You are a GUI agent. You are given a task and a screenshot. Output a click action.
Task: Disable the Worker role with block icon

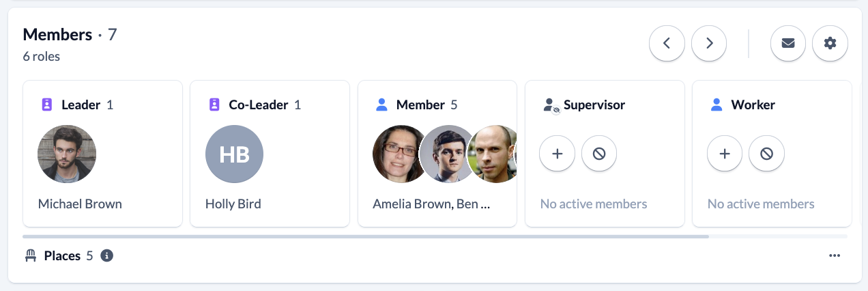(766, 154)
